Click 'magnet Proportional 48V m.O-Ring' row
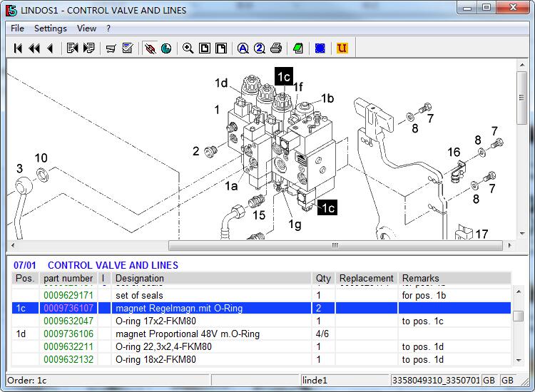This screenshot has height=392, width=535. pyautogui.click(x=261, y=334)
